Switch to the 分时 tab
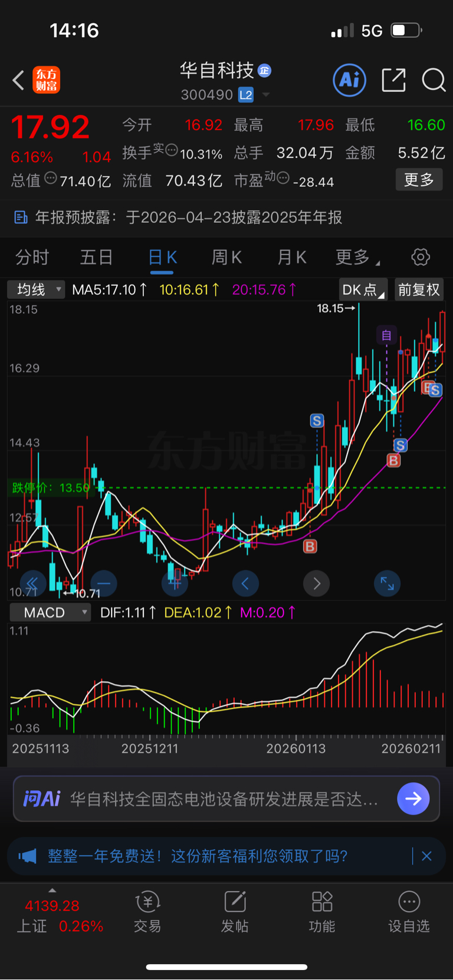The height and width of the screenshot is (980, 453). 32,258
